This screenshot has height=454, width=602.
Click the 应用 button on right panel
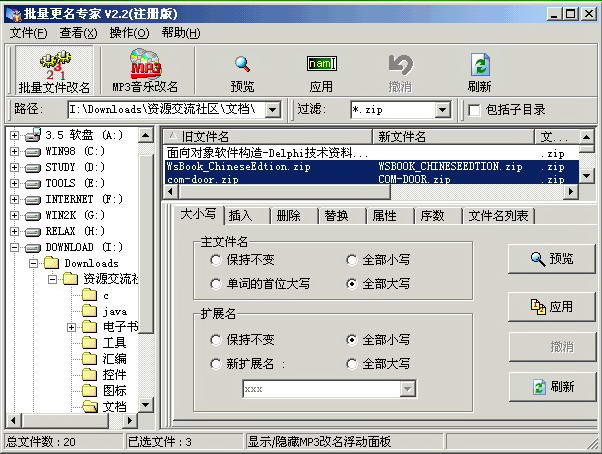(x=552, y=306)
